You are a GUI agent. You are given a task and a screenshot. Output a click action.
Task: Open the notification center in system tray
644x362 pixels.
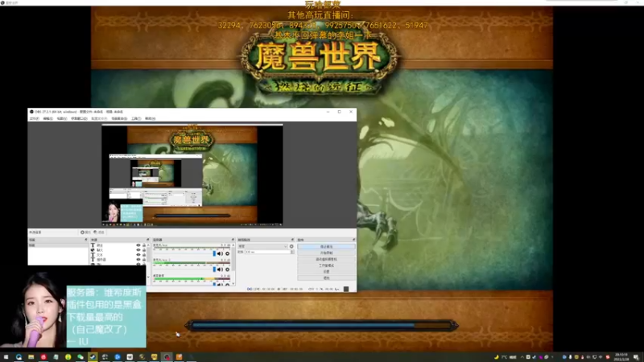pos(636,357)
